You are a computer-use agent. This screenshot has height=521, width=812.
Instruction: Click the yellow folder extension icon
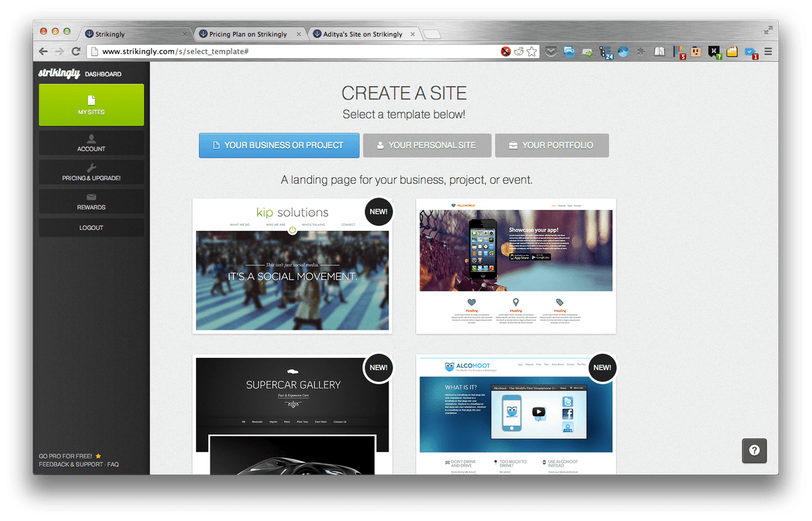(x=732, y=51)
